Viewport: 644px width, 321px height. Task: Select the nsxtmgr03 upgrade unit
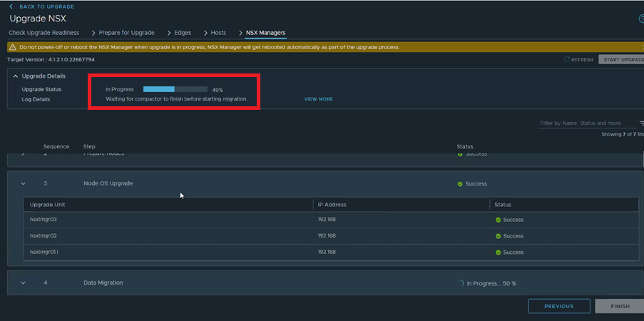[43, 220]
